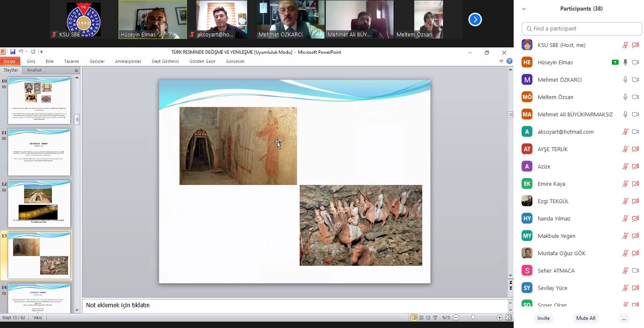The width and height of the screenshot is (644, 328).
Task: Open the Animasyonlar ribbon tab
Action: click(128, 61)
